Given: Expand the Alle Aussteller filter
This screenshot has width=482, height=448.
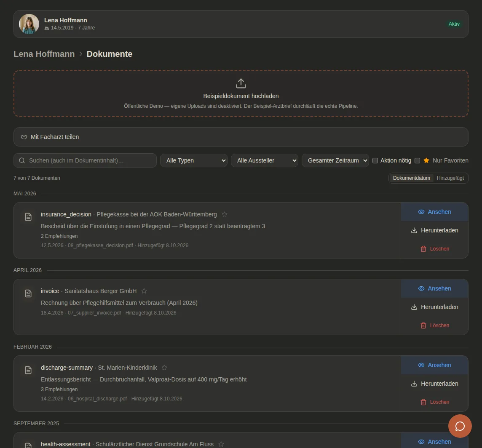Looking at the screenshot, I should (x=264, y=160).
